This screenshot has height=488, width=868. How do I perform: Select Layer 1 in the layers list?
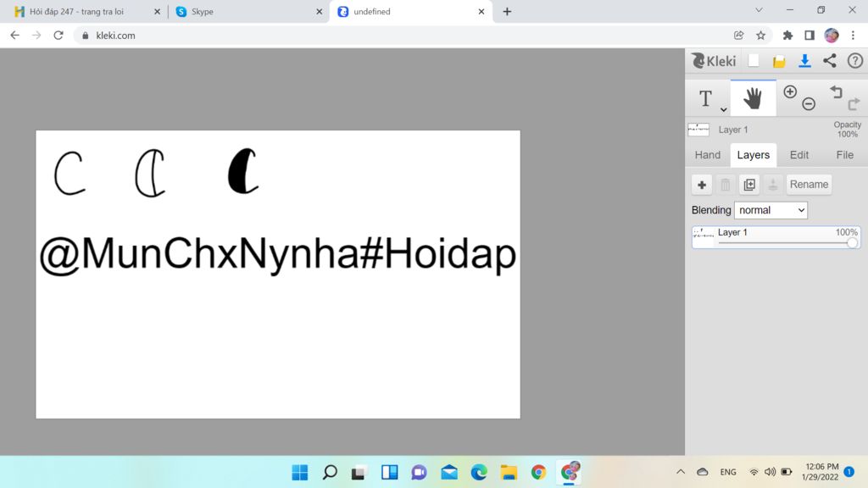(776, 237)
